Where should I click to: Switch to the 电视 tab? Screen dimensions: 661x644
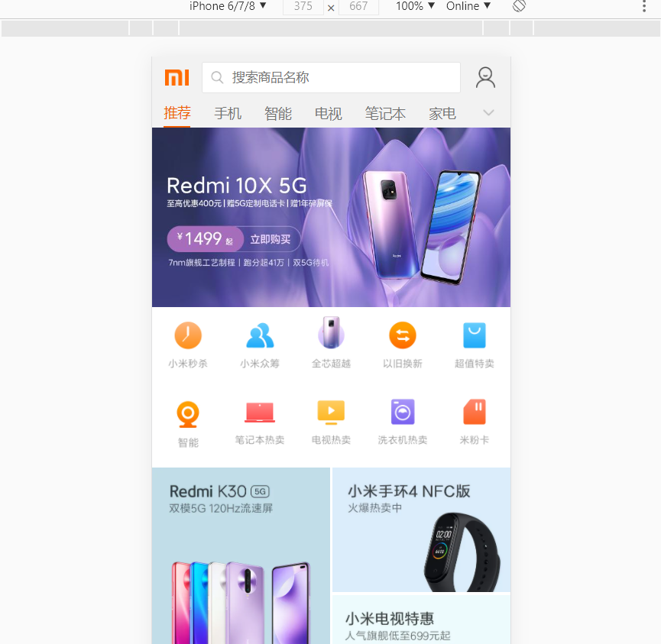tap(329, 113)
